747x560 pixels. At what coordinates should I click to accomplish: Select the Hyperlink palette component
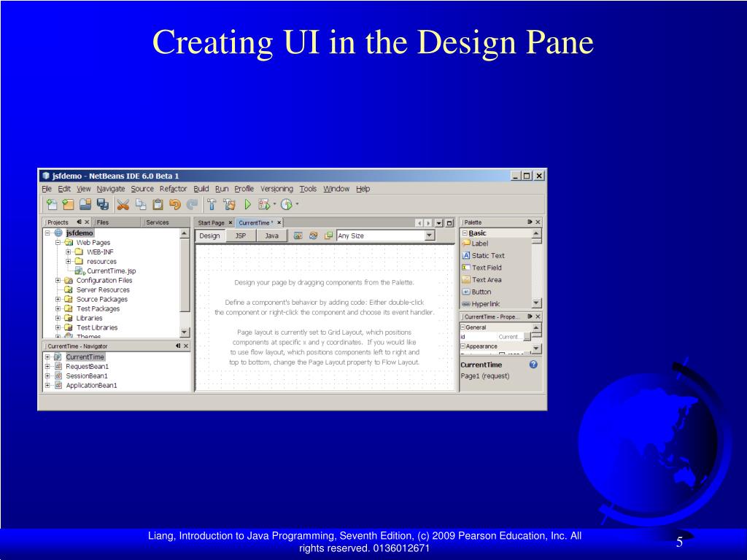click(481, 304)
